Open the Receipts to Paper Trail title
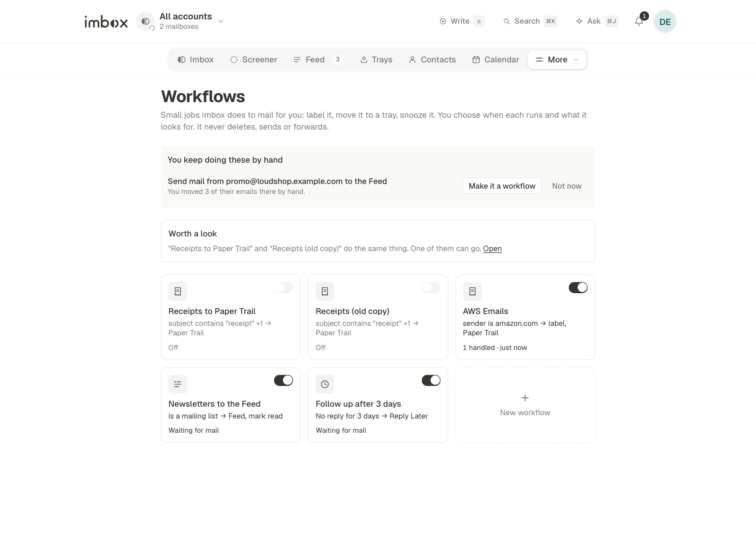Image resolution: width=756 pixels, height=550 pixels. (x=212, y=311)
